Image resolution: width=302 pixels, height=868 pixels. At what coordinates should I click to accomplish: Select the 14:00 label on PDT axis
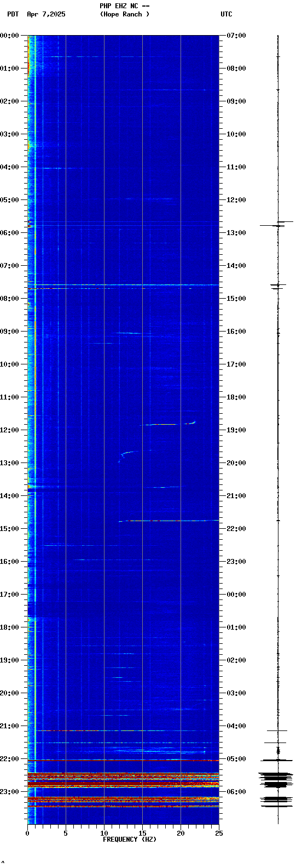(9, 496)
